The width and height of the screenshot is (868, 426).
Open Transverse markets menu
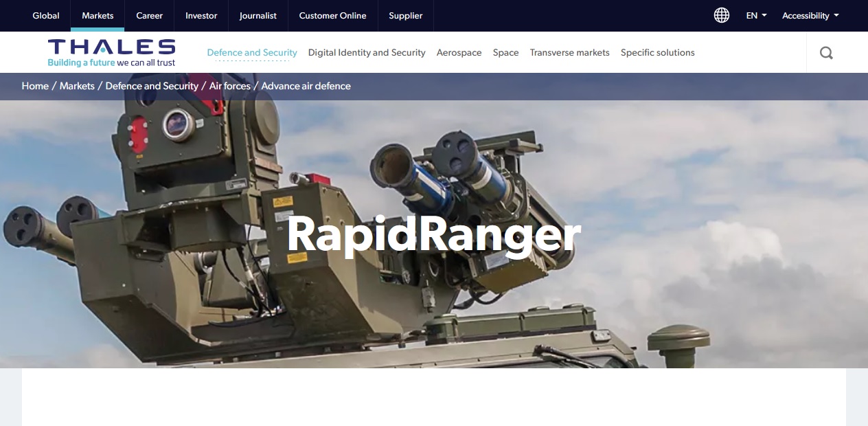[x=569, y=52]
